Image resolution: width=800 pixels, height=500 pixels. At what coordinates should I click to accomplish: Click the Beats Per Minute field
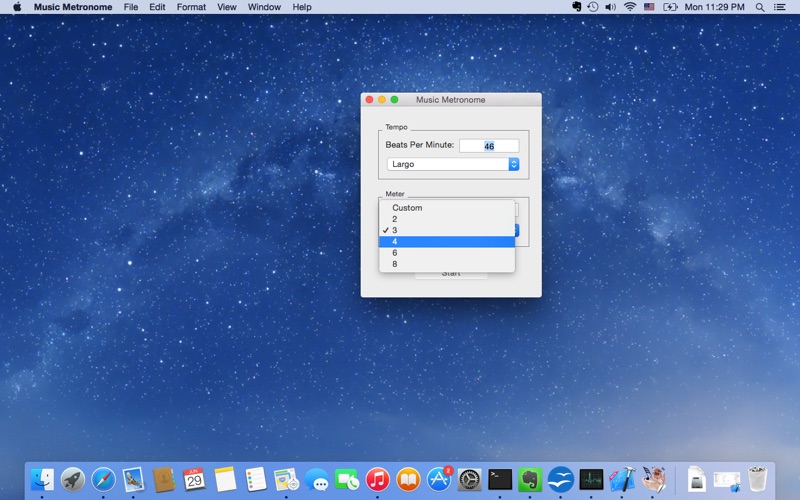tap(489, 146)
